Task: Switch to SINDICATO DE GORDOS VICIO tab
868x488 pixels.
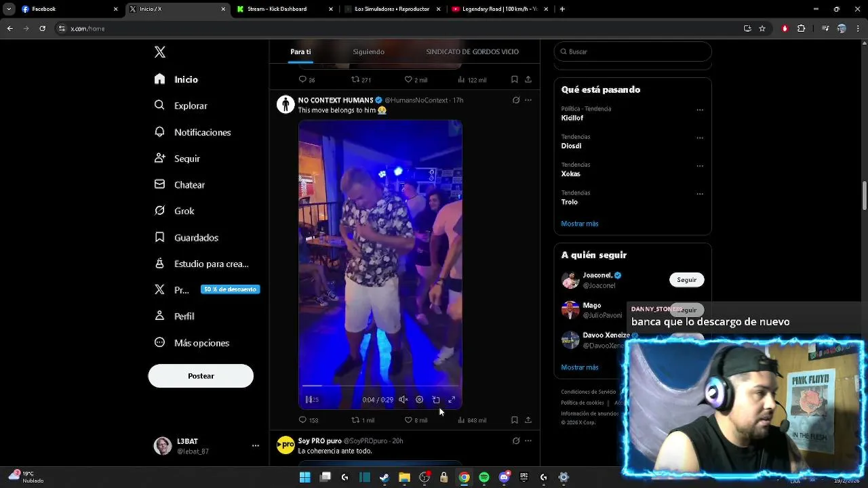Action: point(472,52)
